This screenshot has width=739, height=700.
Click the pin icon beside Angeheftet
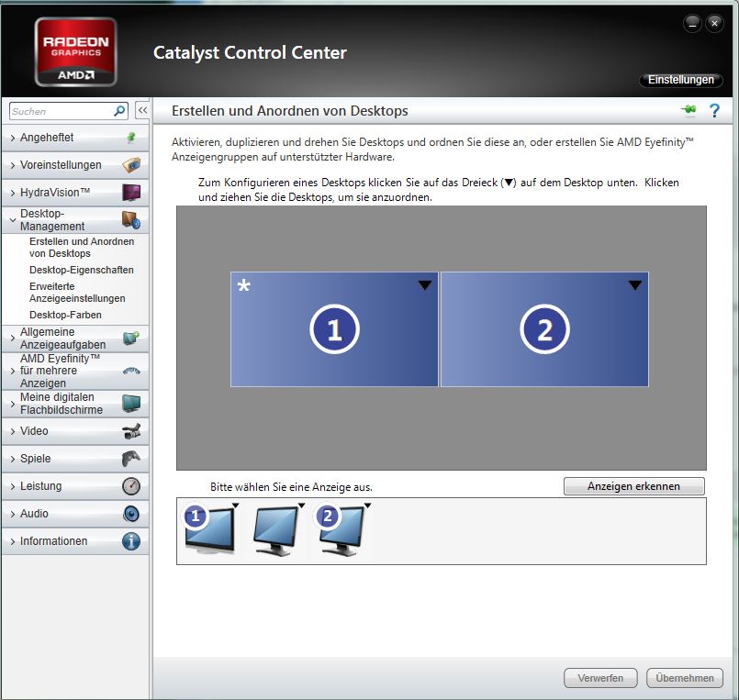131,138
